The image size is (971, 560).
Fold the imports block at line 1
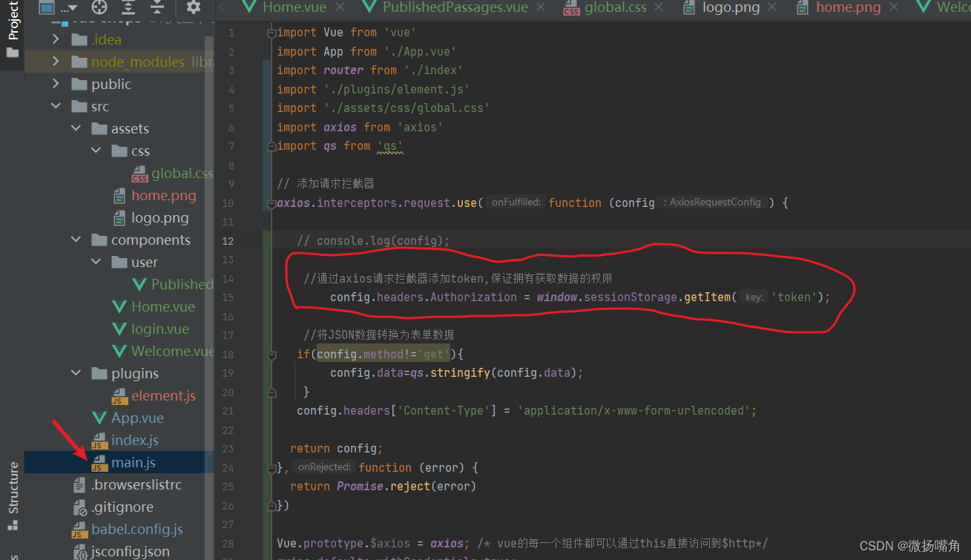pos(271,33)
